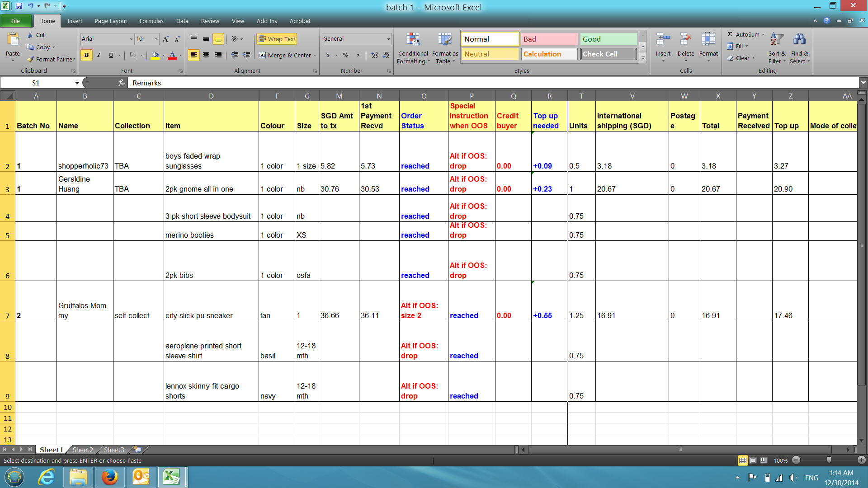The image size is (868, 488).
Task: Click the Paste icon in Clipboard group
Action: click(x=13, y=40)
